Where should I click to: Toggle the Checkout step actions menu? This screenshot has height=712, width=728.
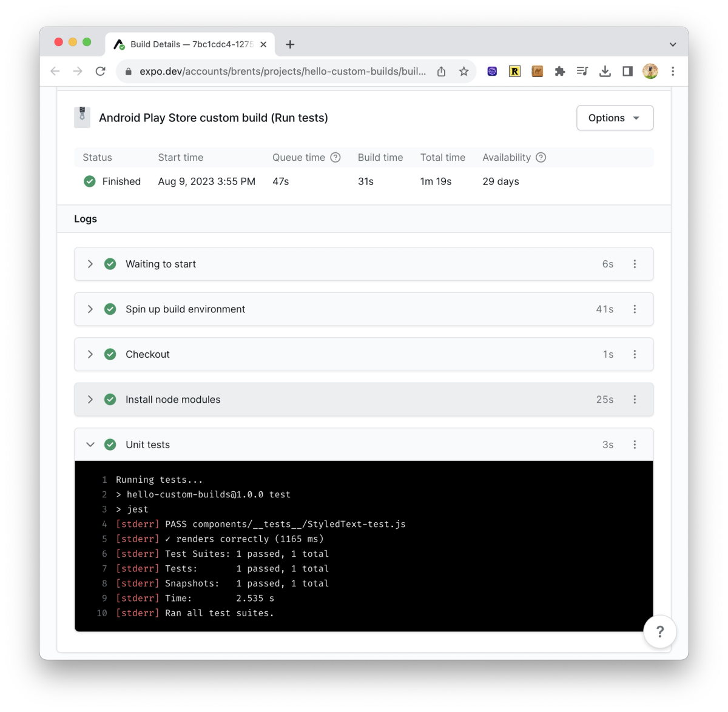point(635,354)
